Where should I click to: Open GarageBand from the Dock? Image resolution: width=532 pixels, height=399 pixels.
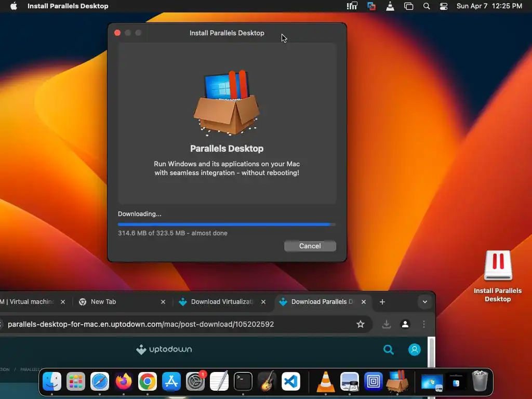tap(267, 381)
